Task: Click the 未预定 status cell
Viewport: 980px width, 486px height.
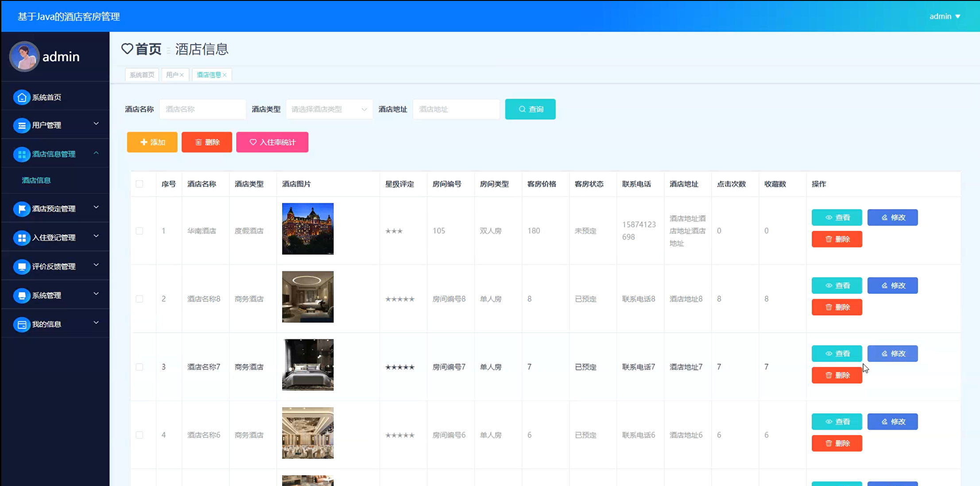Action: coord(585,231)
